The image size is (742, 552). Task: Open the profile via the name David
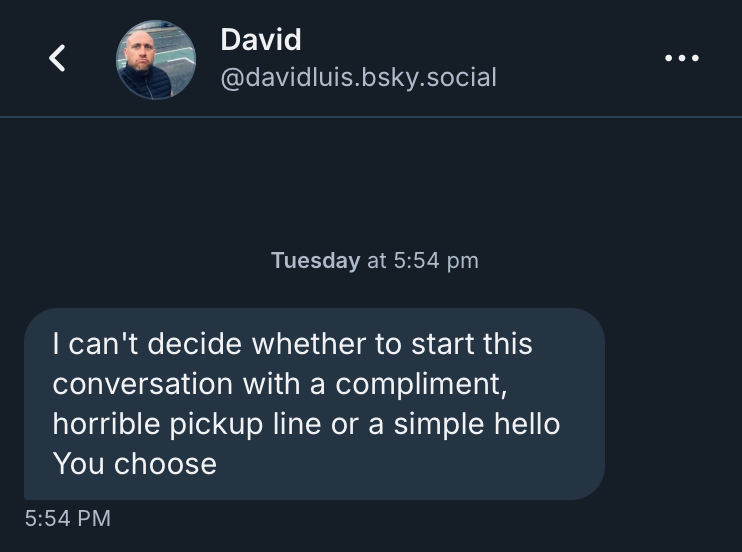pyautogui.click(x=260, y=40)
